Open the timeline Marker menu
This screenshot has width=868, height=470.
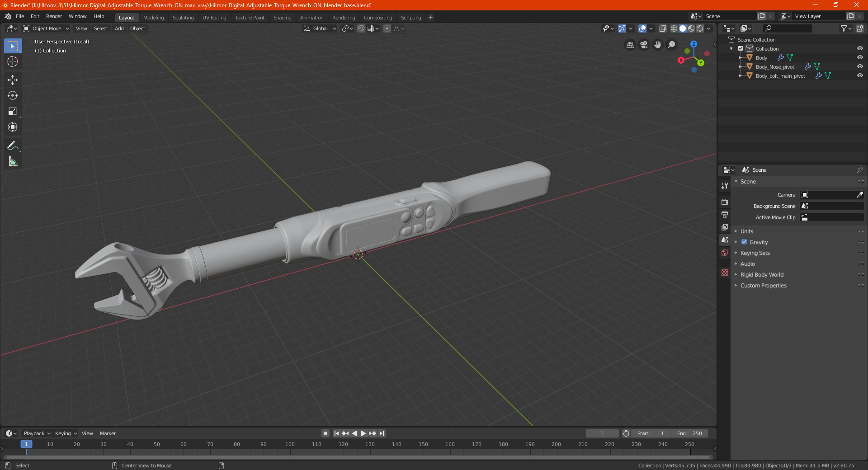point(108,433)
